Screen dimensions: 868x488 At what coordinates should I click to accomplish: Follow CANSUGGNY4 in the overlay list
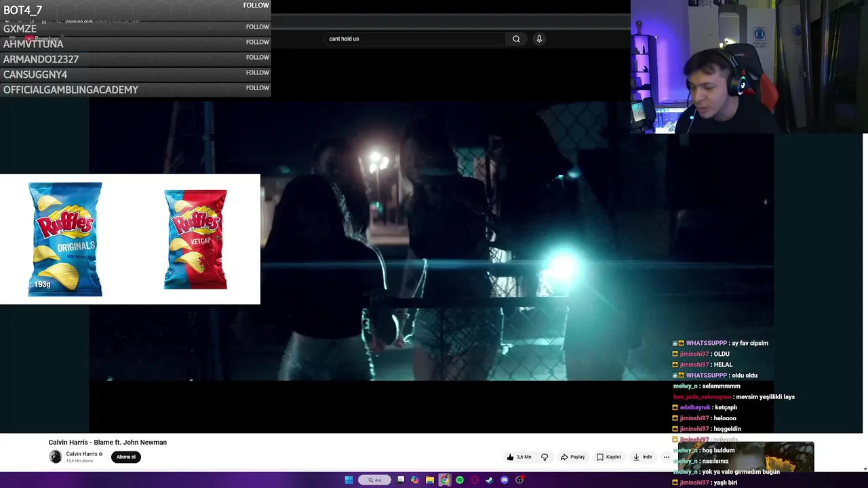258,73
